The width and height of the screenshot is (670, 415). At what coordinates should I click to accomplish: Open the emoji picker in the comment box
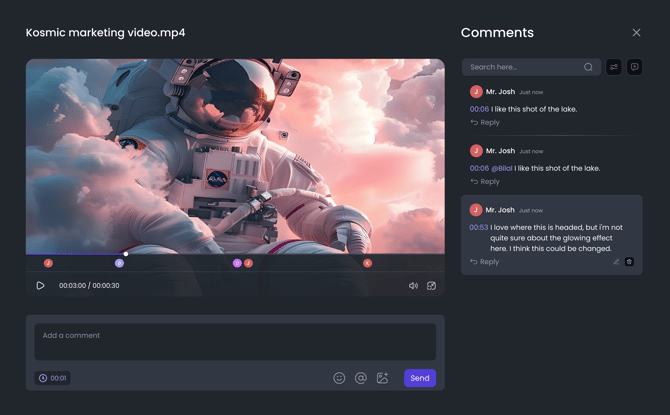tap(339, 378)
